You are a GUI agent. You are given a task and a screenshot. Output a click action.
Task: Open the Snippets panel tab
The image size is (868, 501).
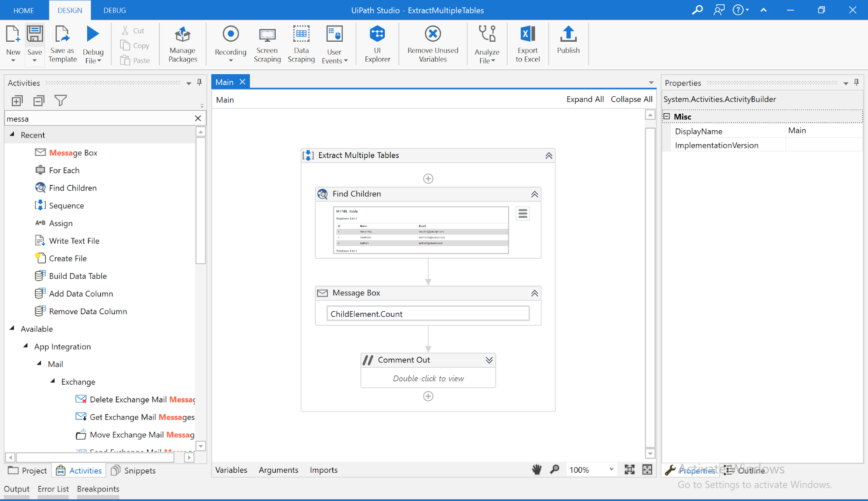pyautogui.click(x=134, y=470)
